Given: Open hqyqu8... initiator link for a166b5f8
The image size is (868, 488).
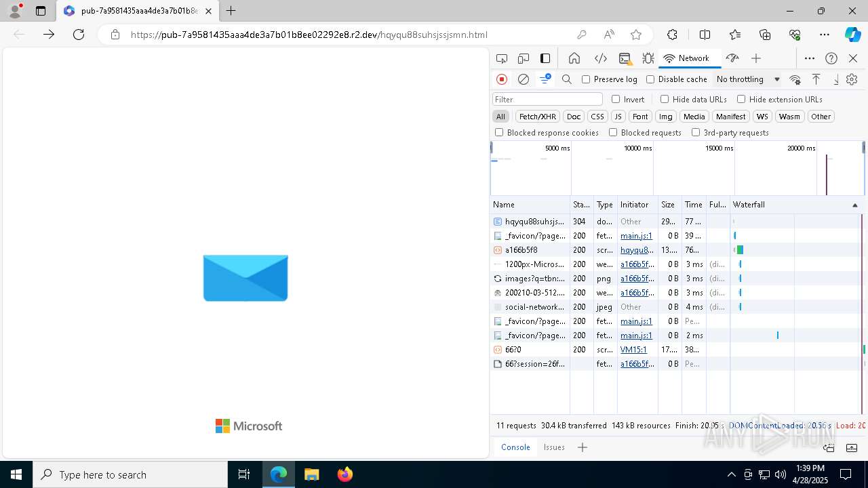Looking at the screenshot, I should (x=637, y=250).
